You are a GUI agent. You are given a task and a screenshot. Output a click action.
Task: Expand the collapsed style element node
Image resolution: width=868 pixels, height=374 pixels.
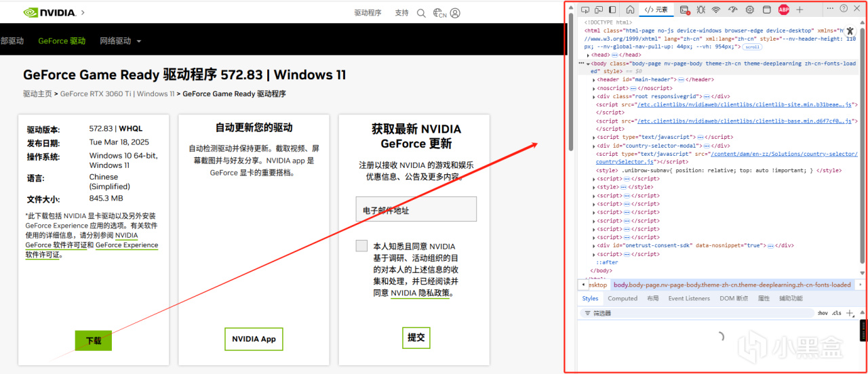click(594, 187)
